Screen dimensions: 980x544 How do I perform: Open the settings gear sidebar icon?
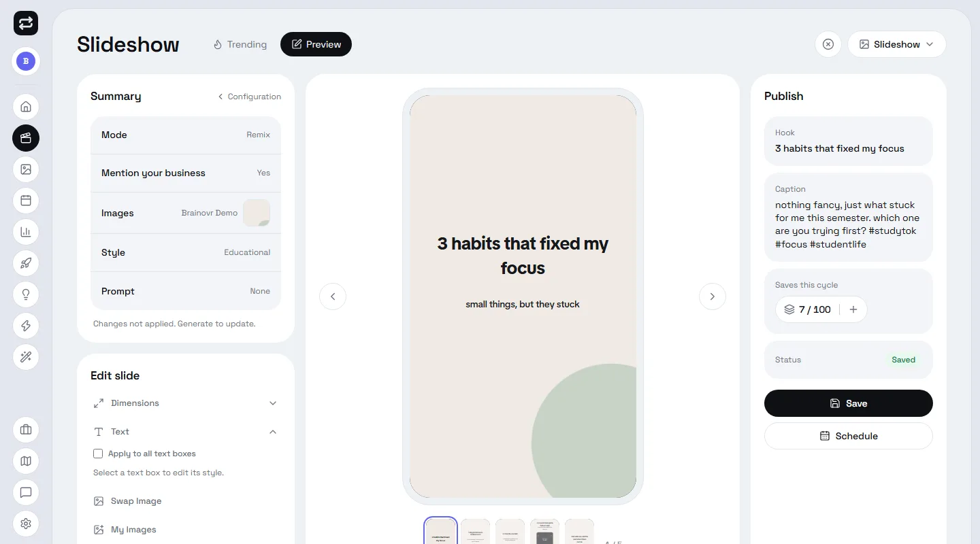tap(26, 524)
